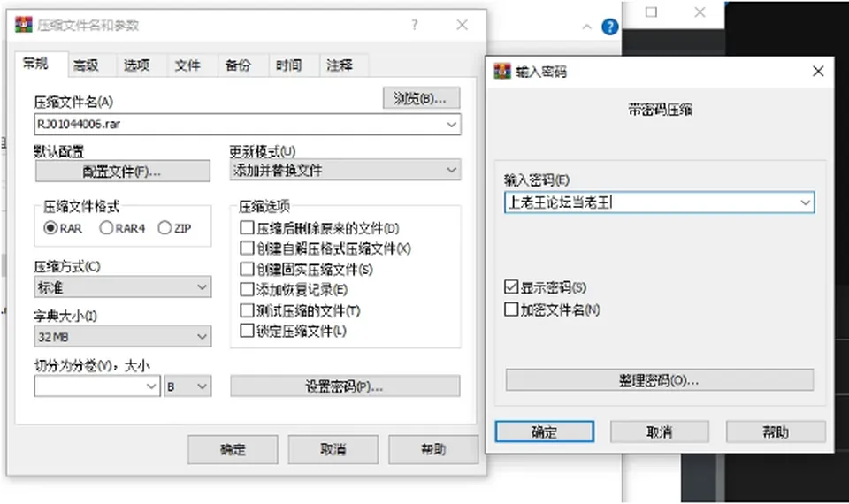Click the ? help button in archive dialog title bar
This screenshot has width=849, height=504.
[x=414, y=25]
